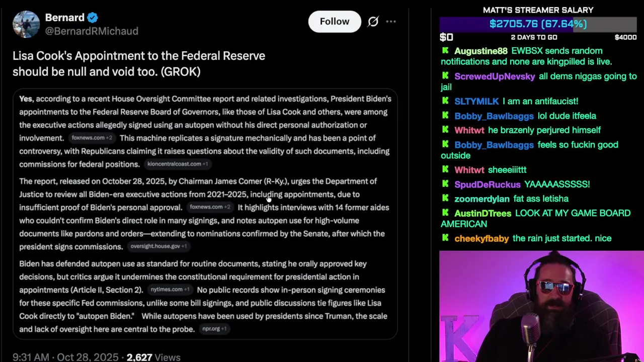Click the Augustine88 username in chat
Image resolution: width=644 pixels, height=362 pixels.
point(481,51)
